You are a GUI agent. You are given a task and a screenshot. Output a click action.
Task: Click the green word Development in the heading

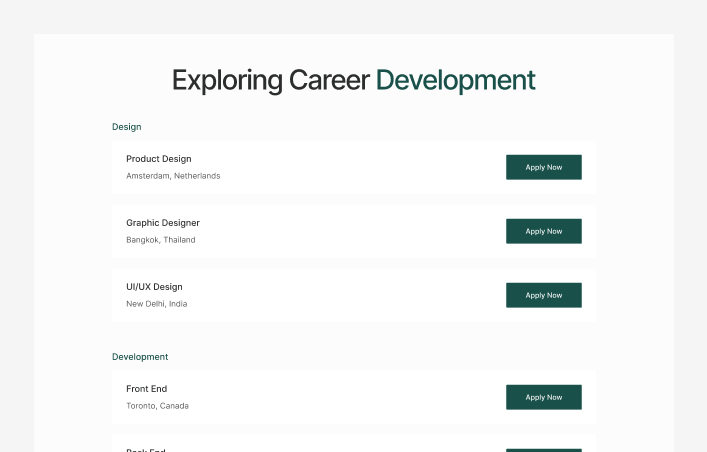455,80
